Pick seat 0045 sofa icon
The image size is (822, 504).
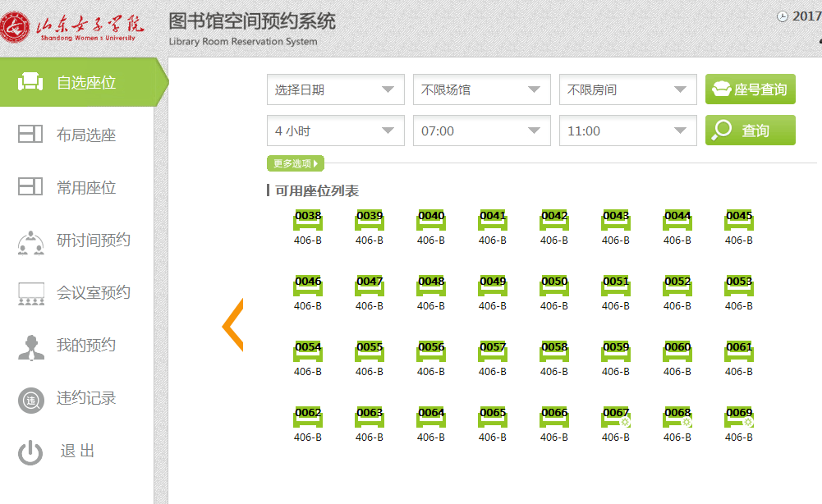coord(739,220)
